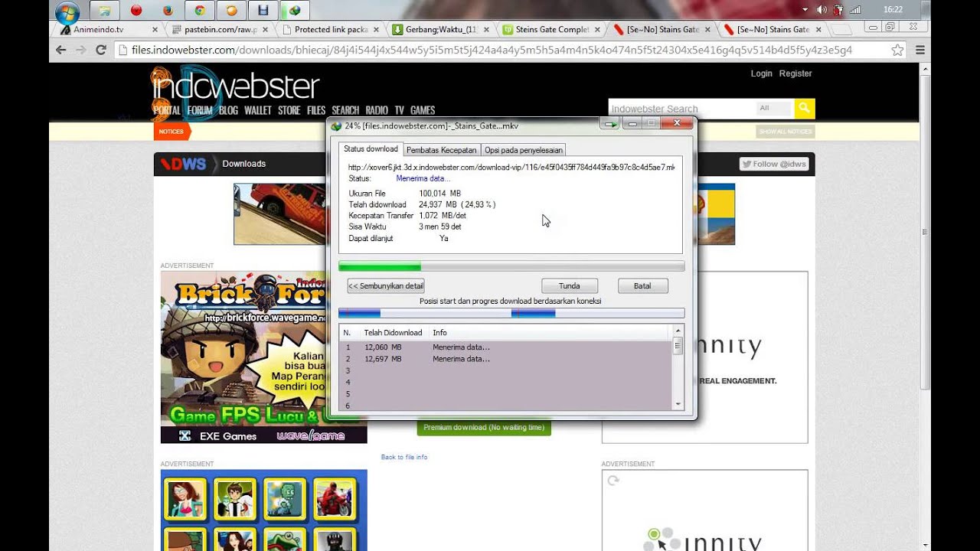Viewport: 980px width, 551px height.
Task: Open the STORE navigation item
Action: (289, 110)
